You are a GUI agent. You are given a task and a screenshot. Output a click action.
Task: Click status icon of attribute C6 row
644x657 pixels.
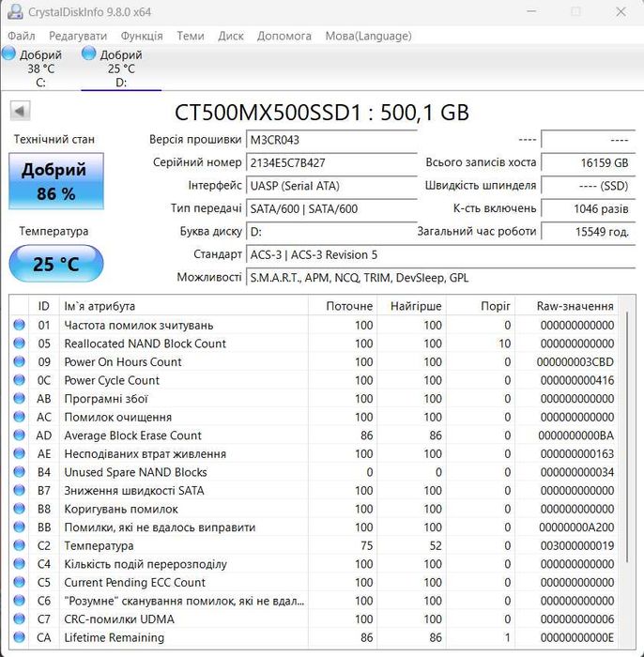coord(20,601)
